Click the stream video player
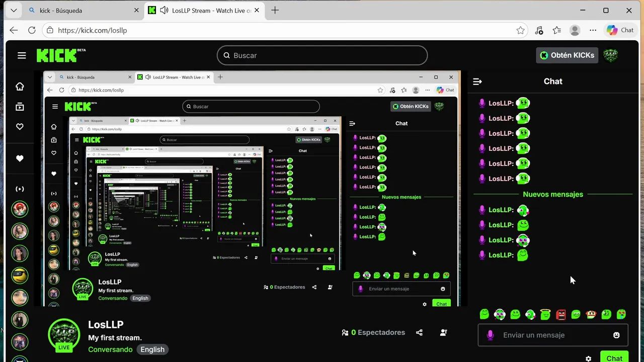 (251, 189)
